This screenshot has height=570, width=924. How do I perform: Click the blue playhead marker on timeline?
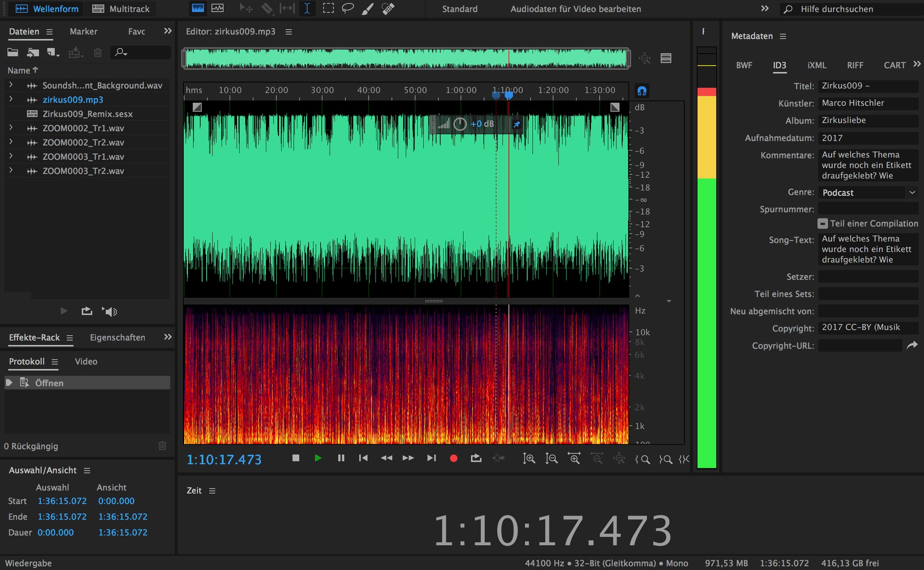click(509, 95)
